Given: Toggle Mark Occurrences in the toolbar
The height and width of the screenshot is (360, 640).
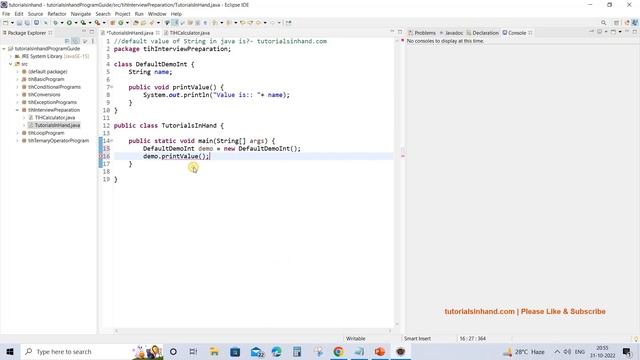Looking at the screenshot, I should click(x=175, y=23).
